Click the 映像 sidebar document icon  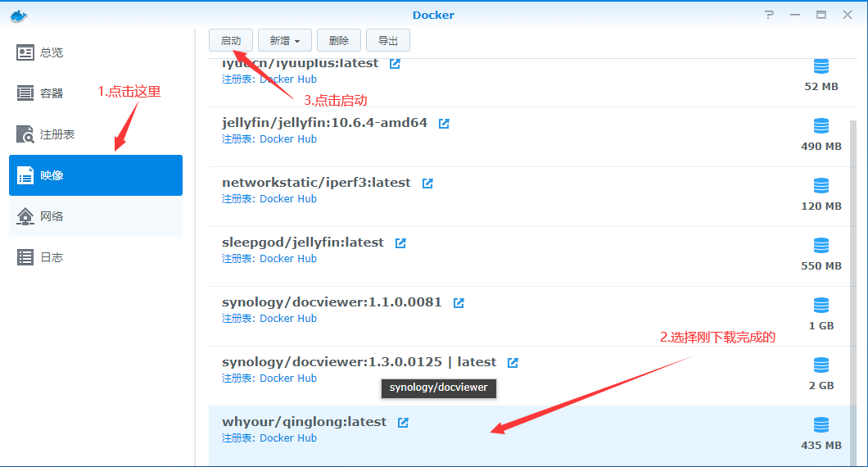(25, 175)
